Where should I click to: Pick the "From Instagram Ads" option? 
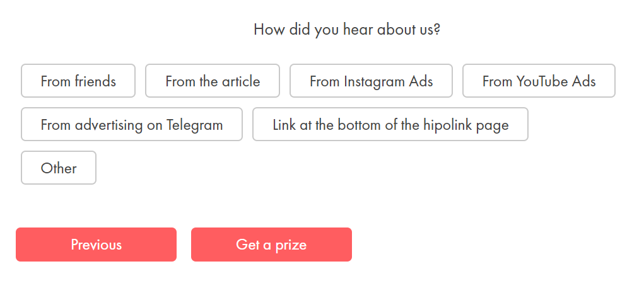tap(371, 81)
